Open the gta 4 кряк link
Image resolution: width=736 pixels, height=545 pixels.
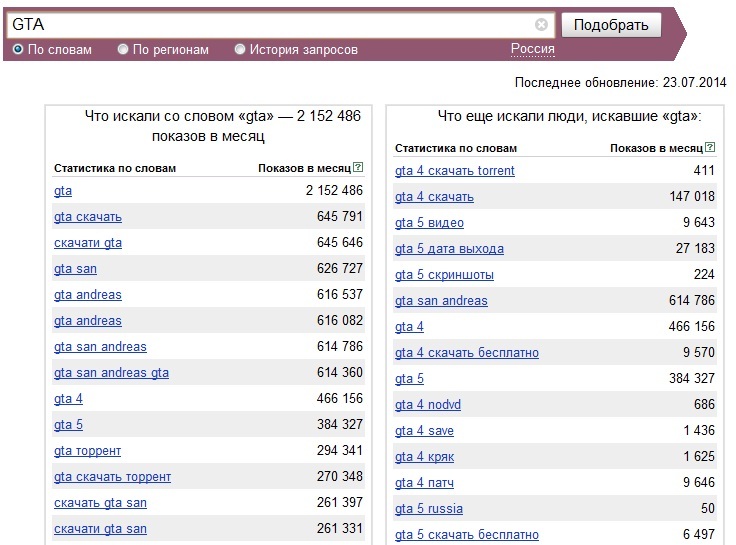pyautogui.click(x=425, y=457)
